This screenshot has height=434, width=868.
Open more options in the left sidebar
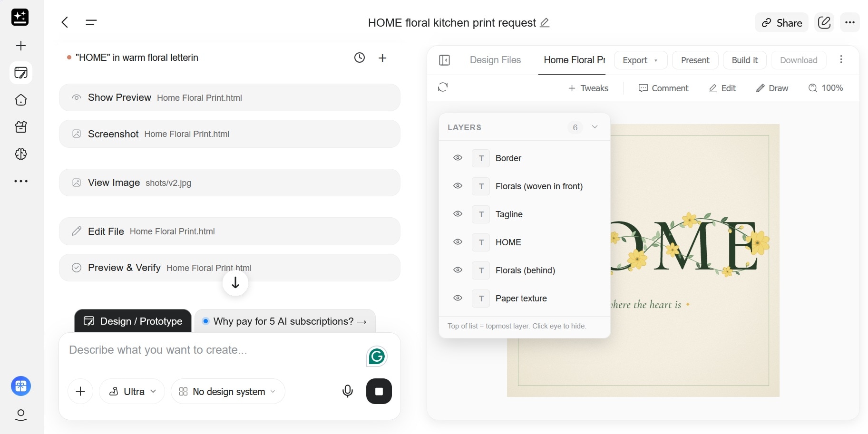[x=21, y=181]
